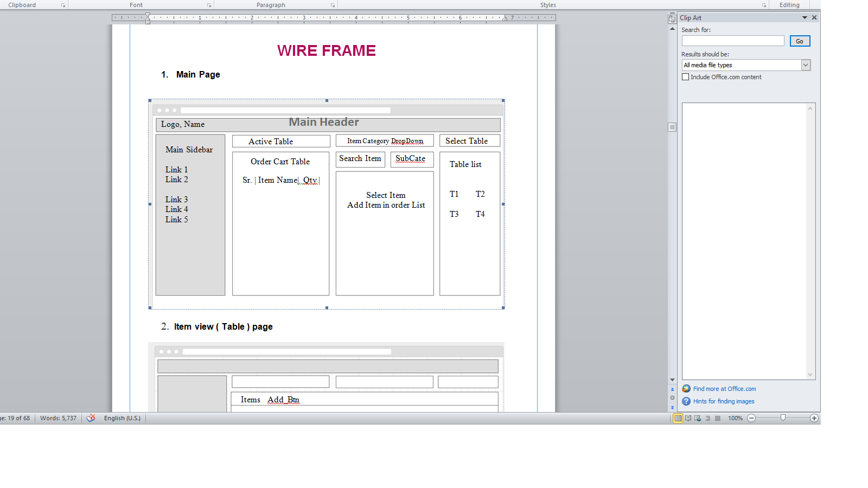
Task: Open the Clip Art pane options arrow
Action: click(805, 18)
